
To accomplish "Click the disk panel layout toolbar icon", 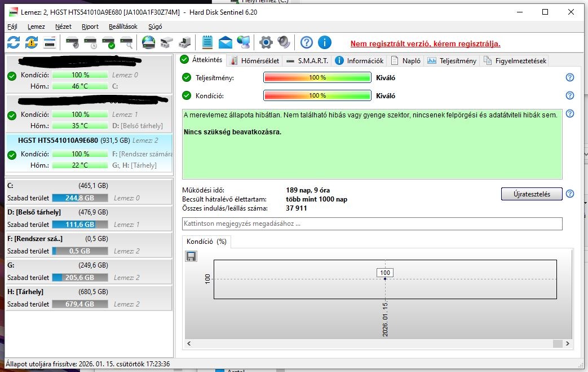I will [50, 42].
